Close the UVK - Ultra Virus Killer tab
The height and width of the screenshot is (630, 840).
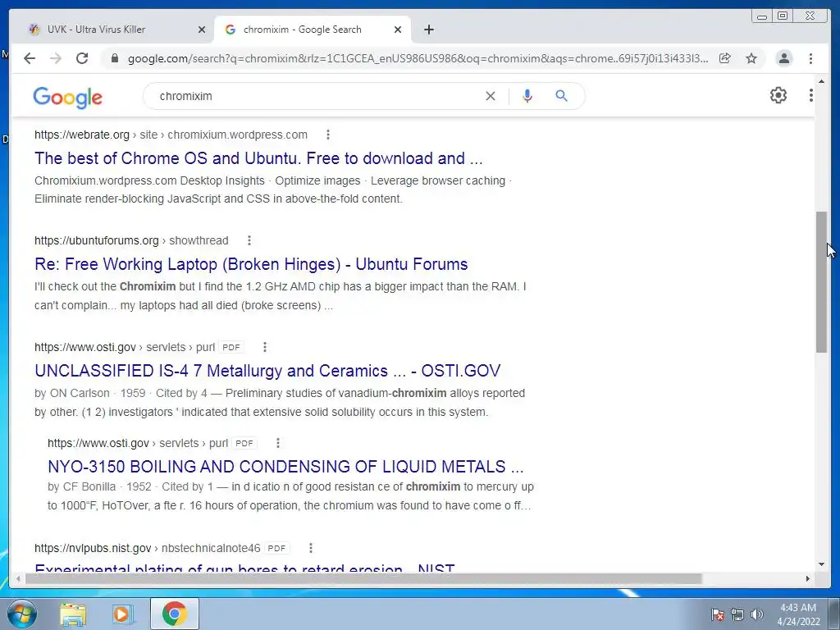pyautogui.click(x=202, y=30)
